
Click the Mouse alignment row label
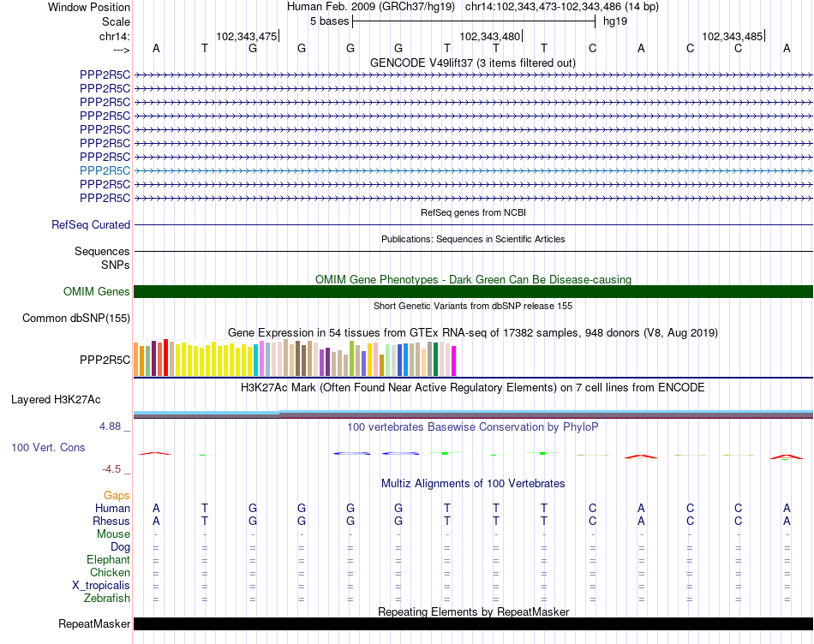coord(113,534)
